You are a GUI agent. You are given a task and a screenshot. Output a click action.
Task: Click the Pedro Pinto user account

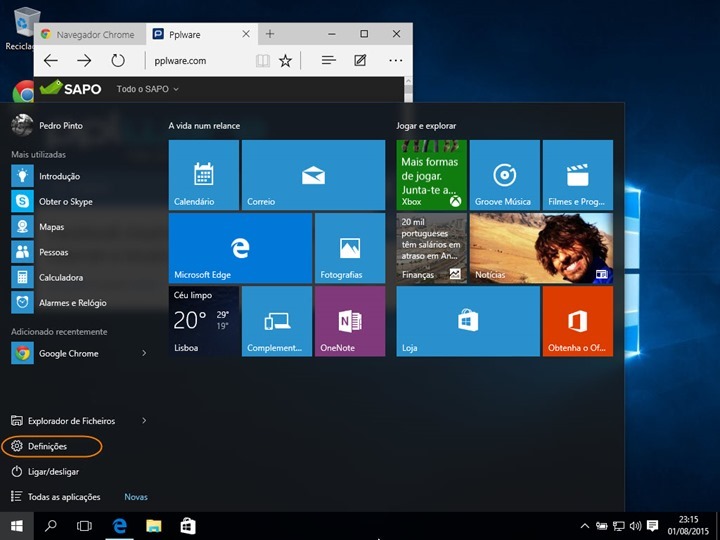point(47,125)
